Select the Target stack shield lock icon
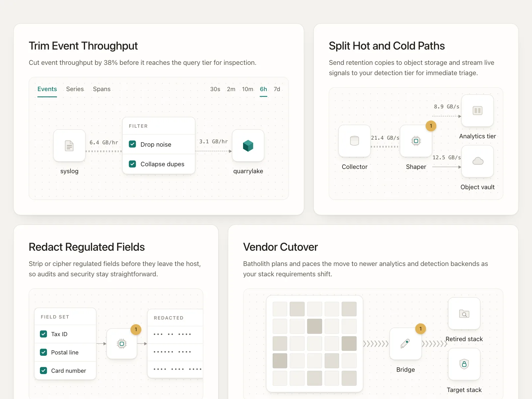 click(x=464, y=364)
